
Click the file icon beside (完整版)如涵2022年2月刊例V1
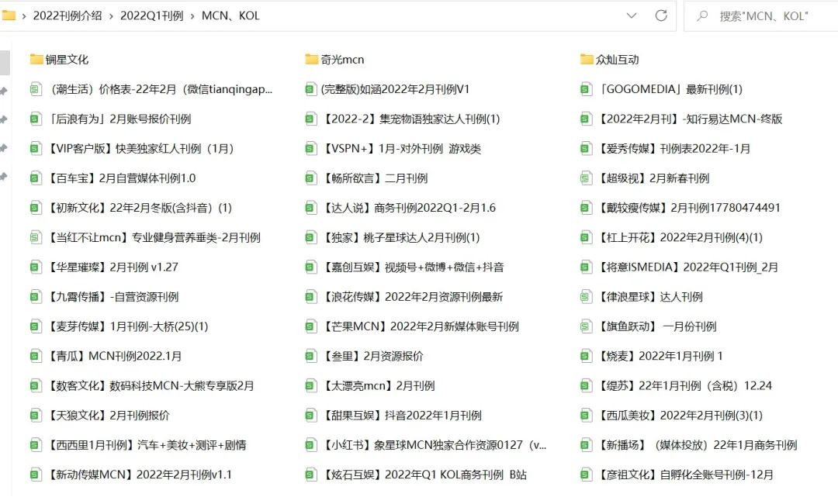point(311,89)
